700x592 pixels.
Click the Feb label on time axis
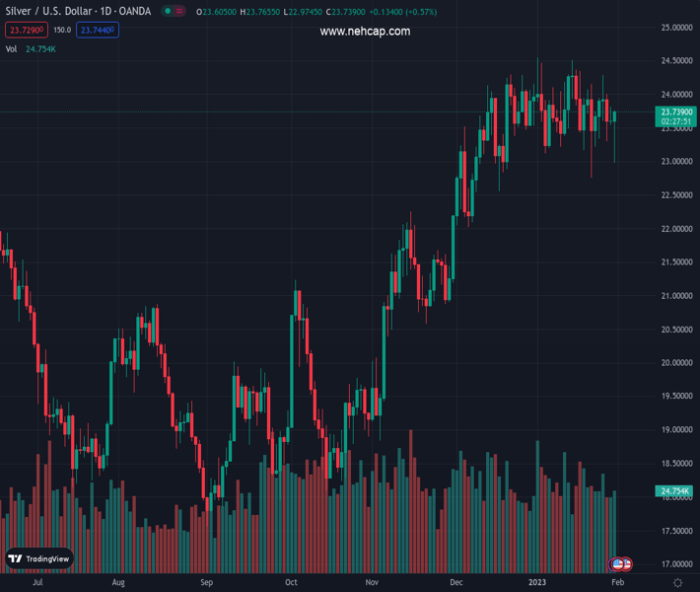(x=616, y=583)
